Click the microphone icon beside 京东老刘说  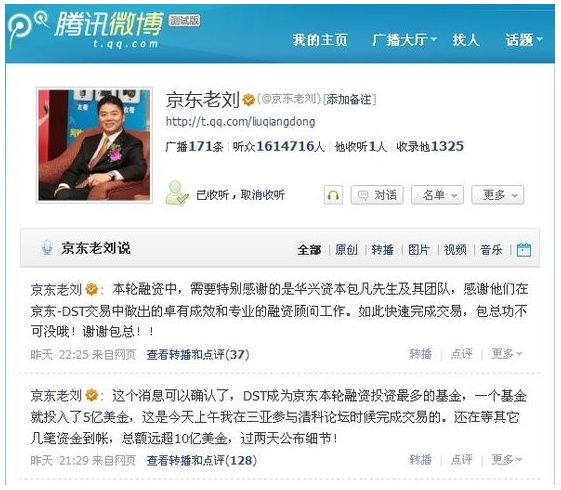pos(47,247)
